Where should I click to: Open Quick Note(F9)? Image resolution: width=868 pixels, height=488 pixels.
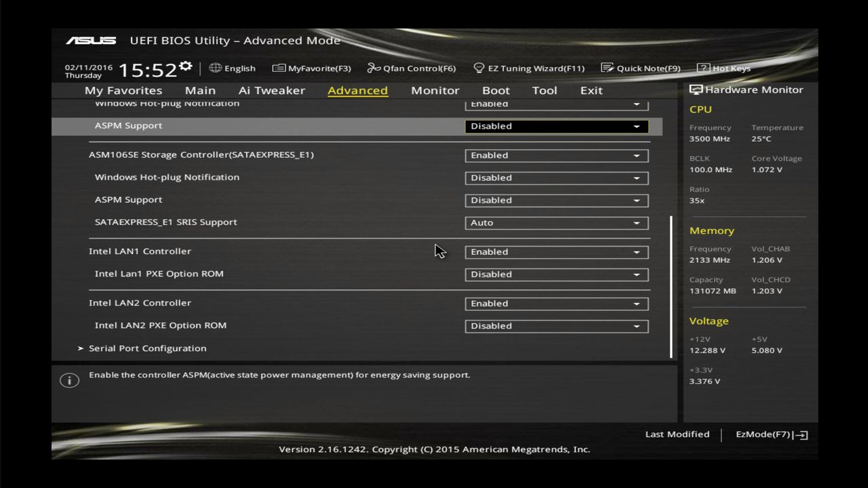coord(641,68)
